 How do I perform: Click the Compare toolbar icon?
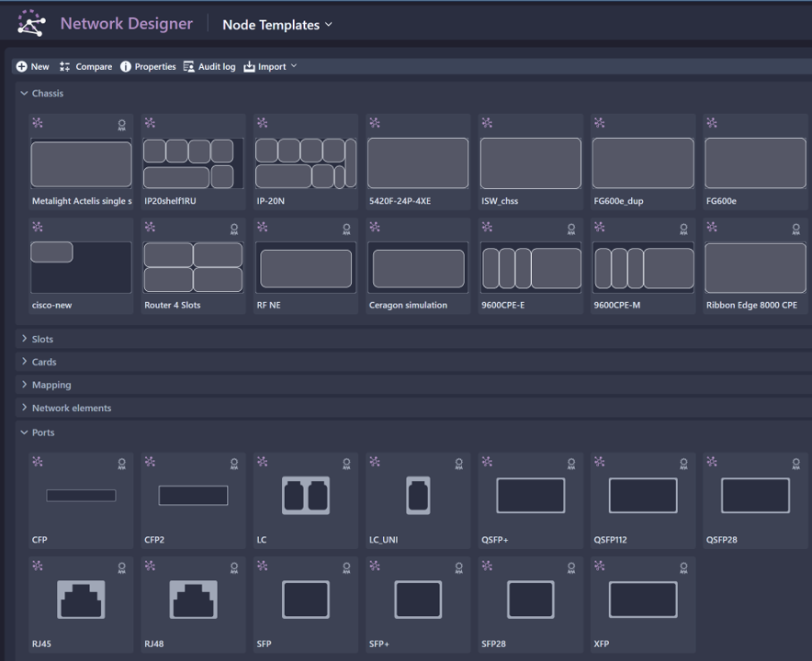64,67
